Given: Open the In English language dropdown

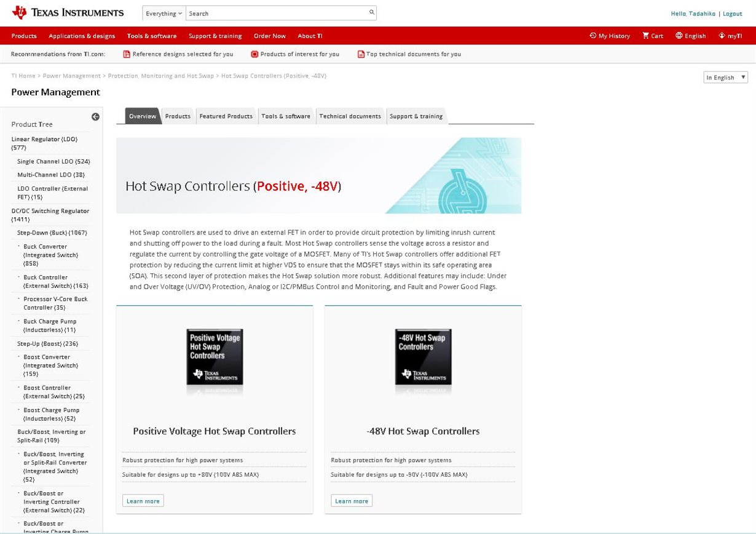Looking at the screenshot, I should click(726, 78).
